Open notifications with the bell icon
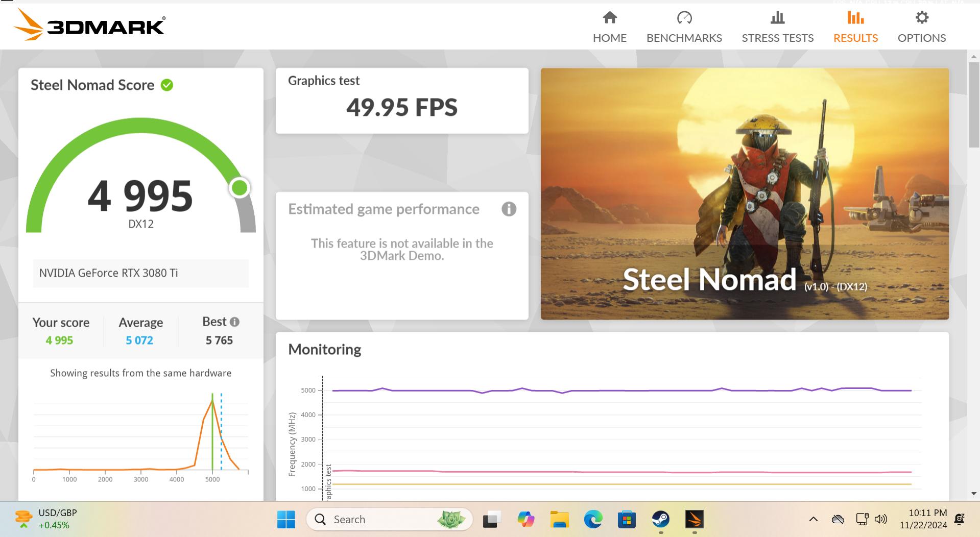 pos(960,520)
